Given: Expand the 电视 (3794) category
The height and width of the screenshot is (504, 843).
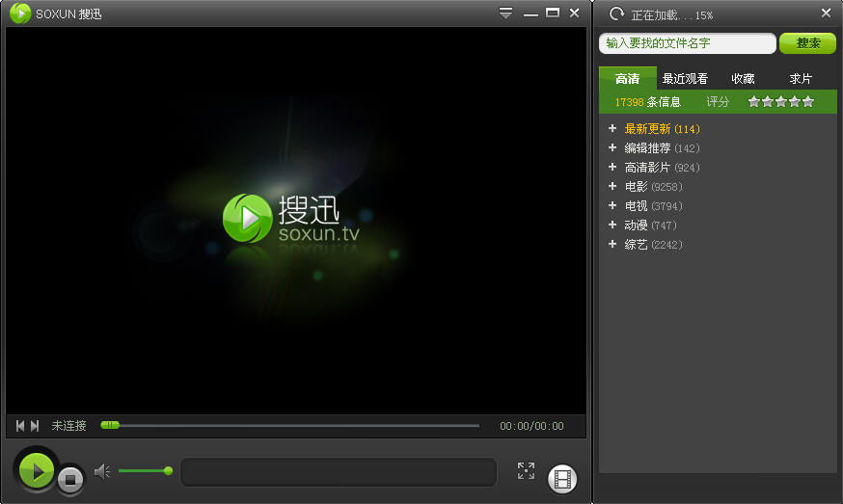Looking at the screenshot, I should click(612, 206).
